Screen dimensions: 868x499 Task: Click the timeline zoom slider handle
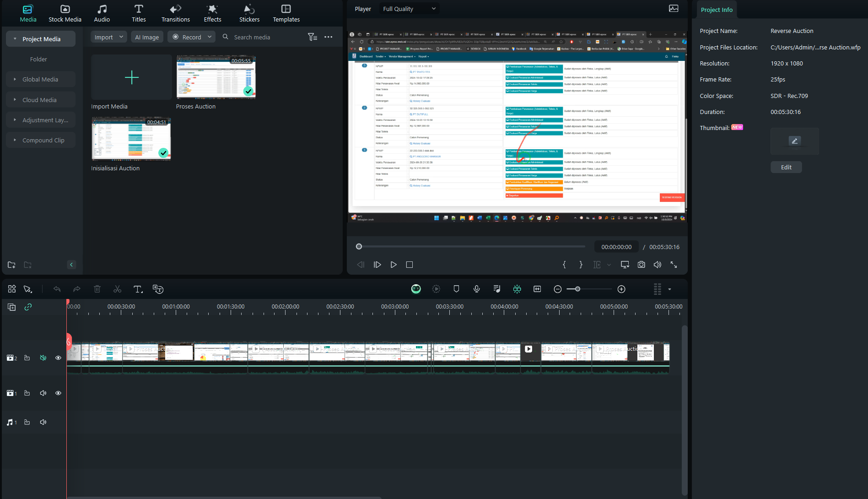(577, 289)
